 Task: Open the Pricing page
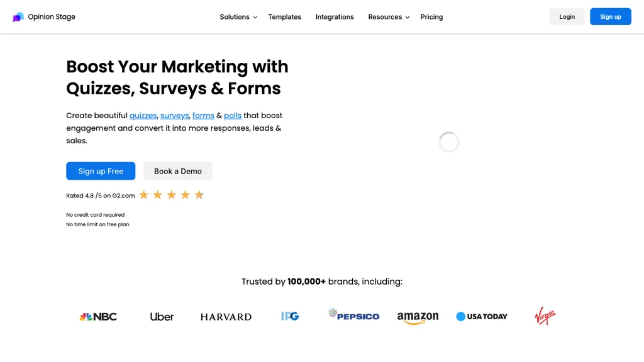(431, 17)
